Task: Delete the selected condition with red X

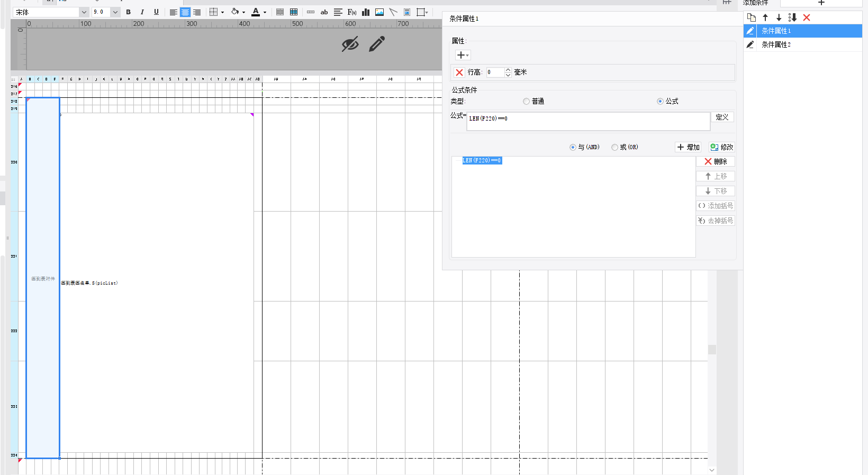Action: point(807,17)
